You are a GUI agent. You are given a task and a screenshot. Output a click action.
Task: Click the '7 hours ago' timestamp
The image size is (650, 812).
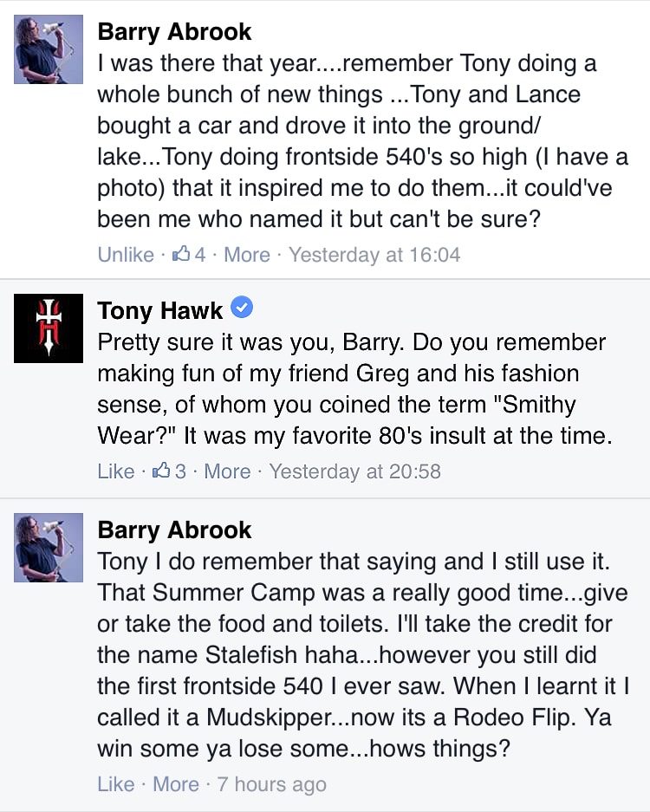pos(272,784)
